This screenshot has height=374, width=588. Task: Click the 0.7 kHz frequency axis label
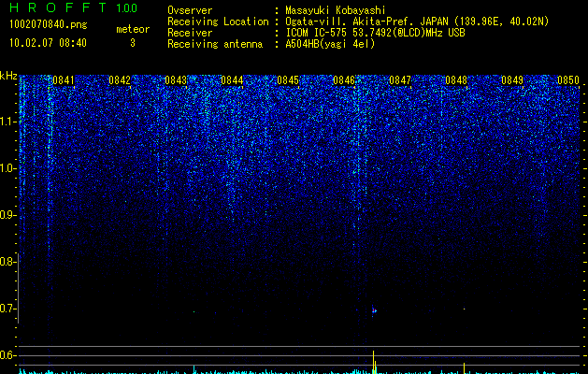[x=7, y=309]
